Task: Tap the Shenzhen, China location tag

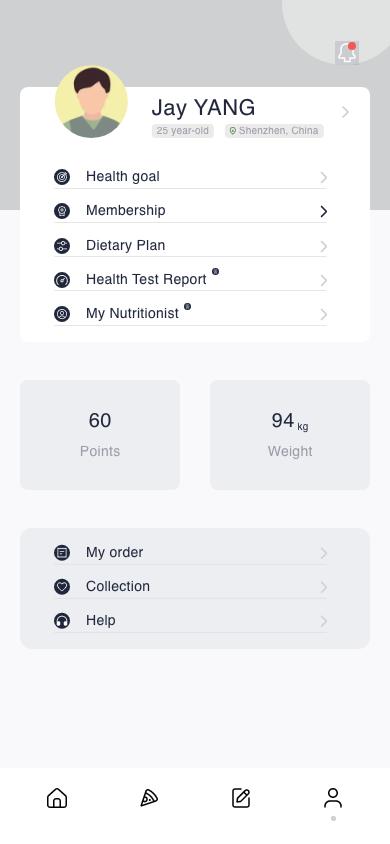Action: pos(274,131)
